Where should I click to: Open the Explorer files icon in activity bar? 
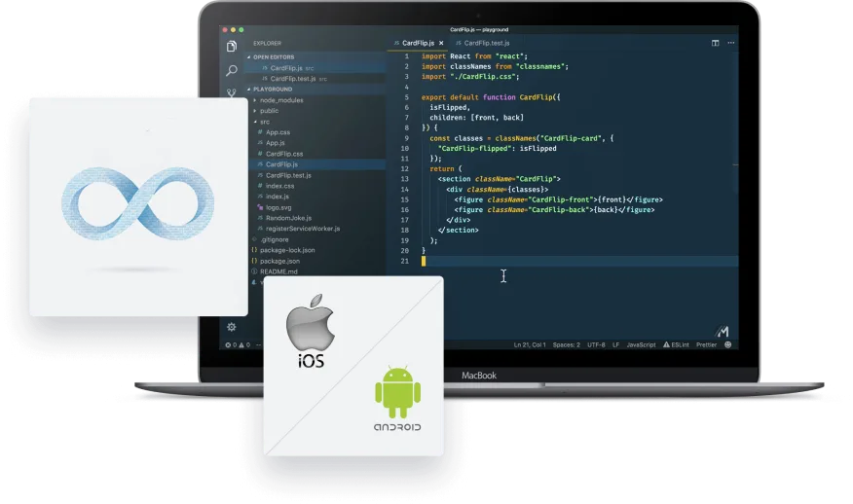232,46
